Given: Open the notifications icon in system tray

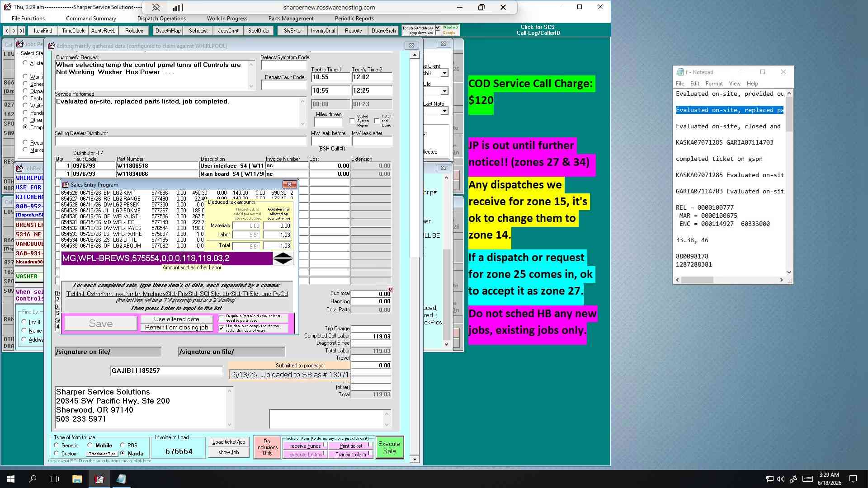Looking at the screenshot, I should [853, 479].
